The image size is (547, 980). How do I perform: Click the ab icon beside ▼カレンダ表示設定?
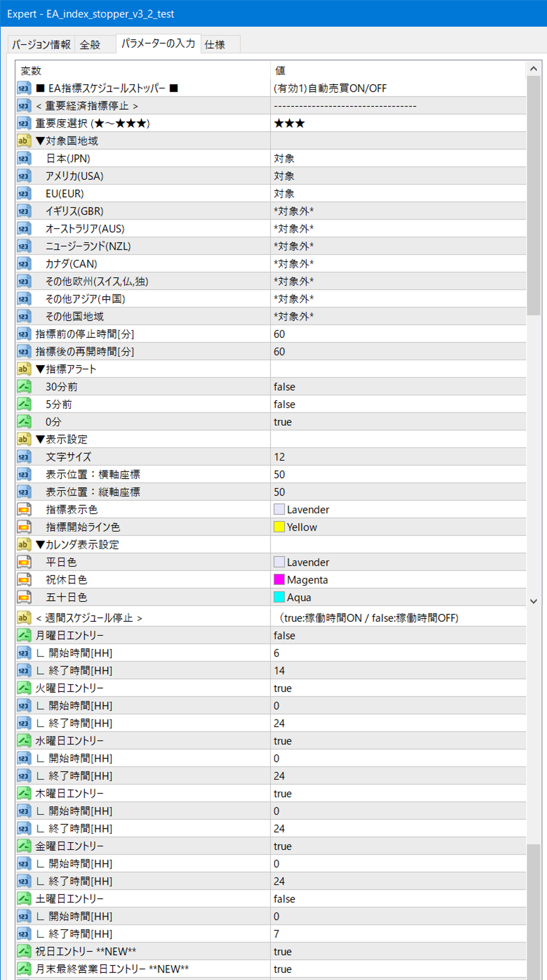(x=23, y=544)
